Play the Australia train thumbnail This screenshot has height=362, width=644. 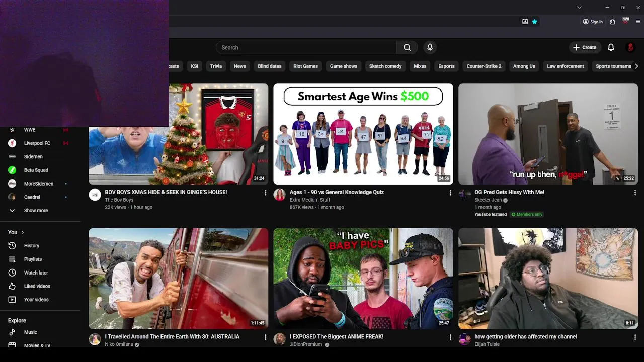point(179,279)
